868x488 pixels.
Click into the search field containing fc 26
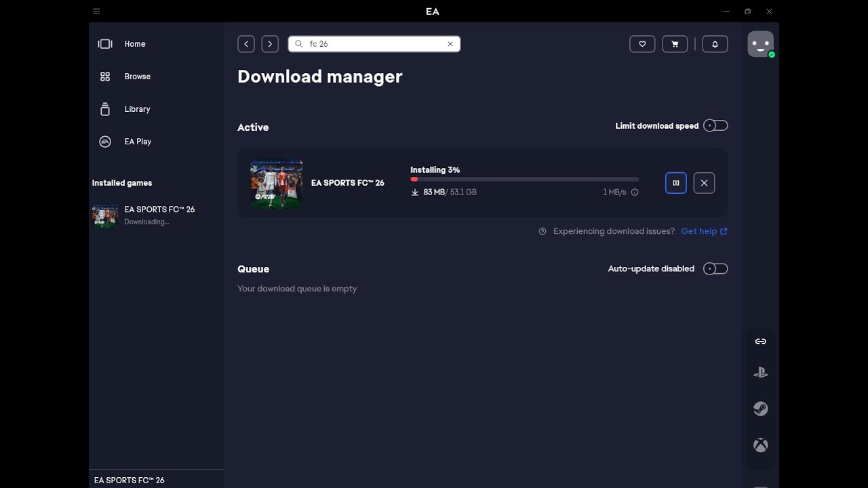pos(374,44)
